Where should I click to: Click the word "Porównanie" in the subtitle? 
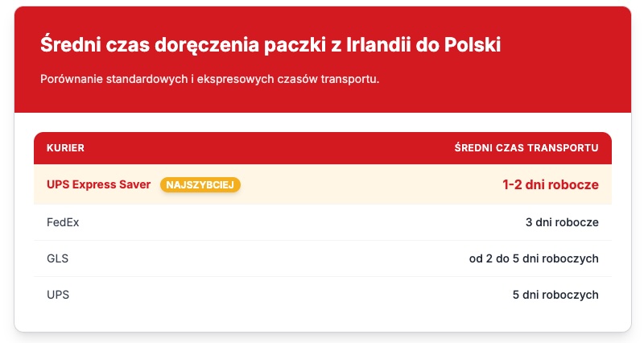coord(72,80)
